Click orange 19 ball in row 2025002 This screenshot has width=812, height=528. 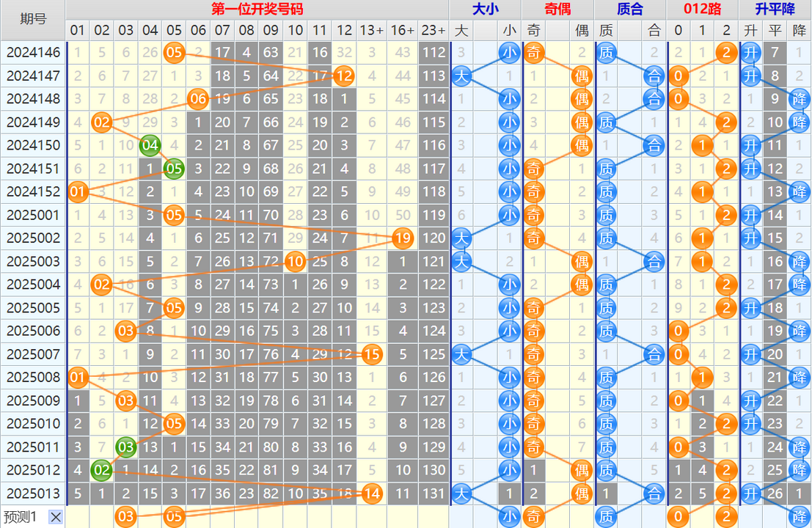pos(403,238)
